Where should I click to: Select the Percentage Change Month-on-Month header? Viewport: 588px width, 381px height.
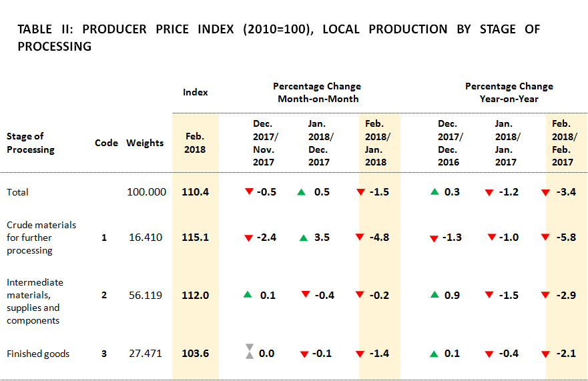coord(316,93)
